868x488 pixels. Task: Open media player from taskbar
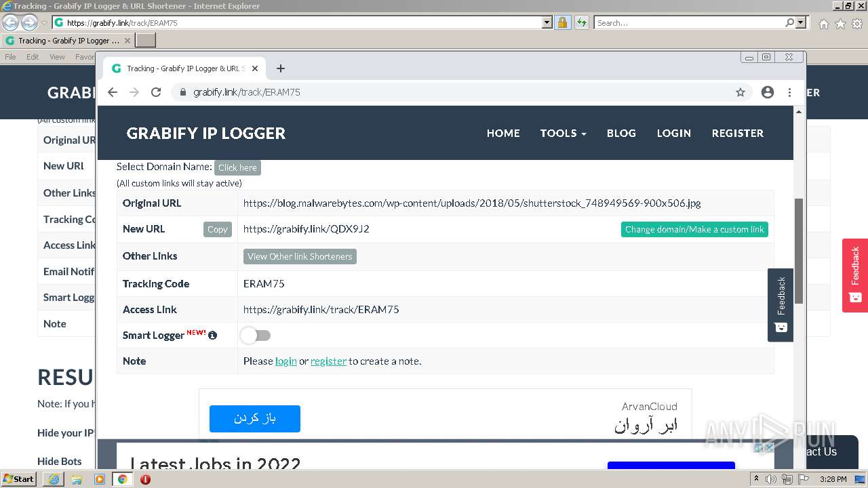100,479
